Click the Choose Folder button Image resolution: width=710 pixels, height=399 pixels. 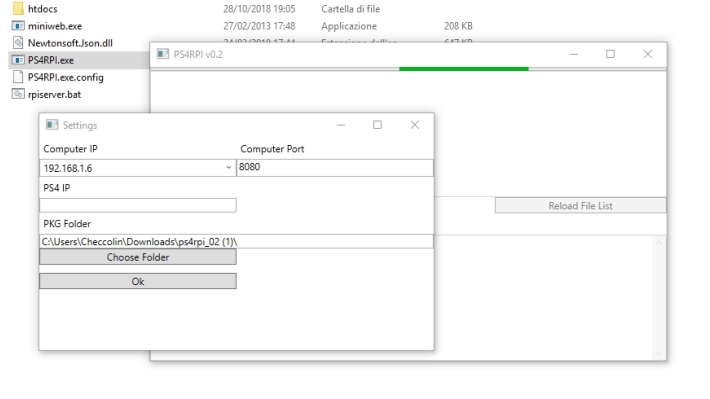[138, 257]
